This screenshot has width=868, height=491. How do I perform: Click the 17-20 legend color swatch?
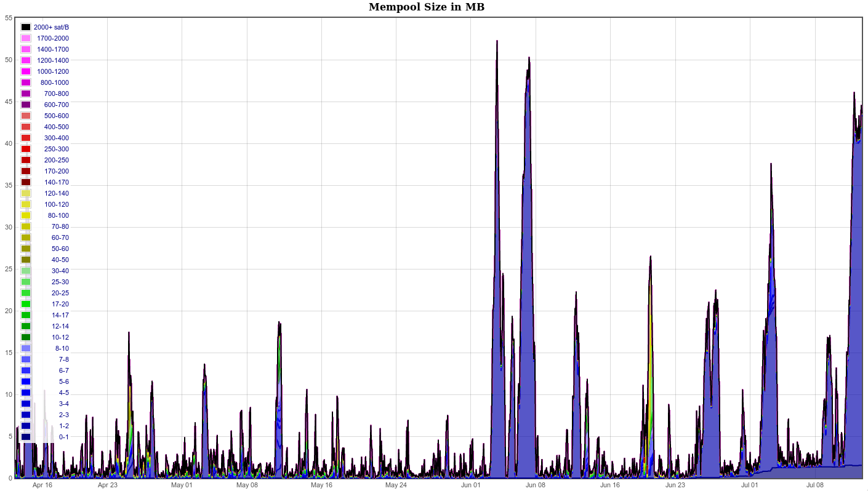coord(26,304)
